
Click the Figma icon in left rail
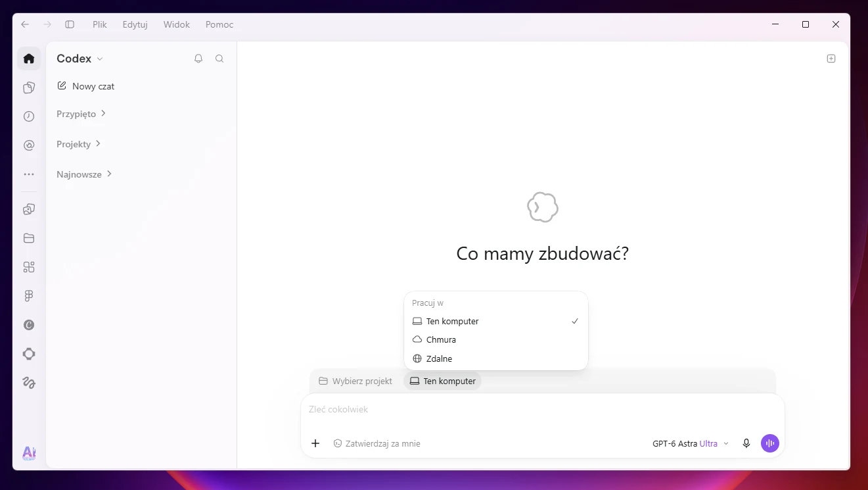pos(29,296)
